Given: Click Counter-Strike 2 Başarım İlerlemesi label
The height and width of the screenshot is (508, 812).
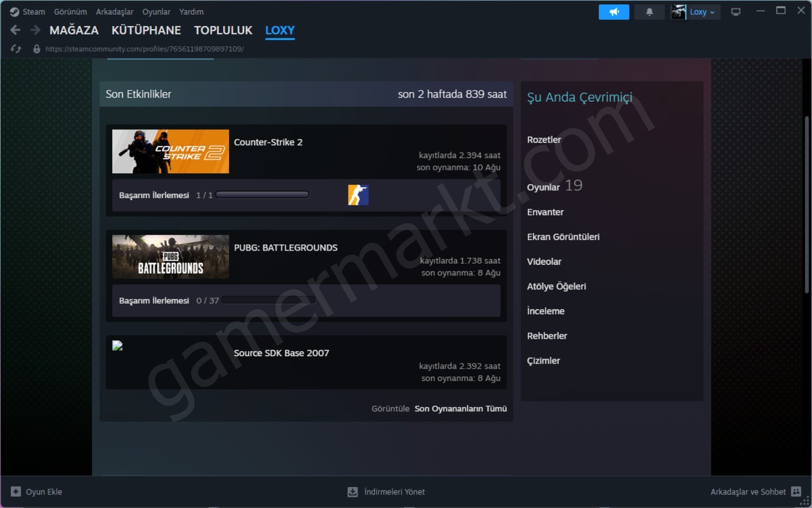Looking at the screenshot, I should (154, 195).
